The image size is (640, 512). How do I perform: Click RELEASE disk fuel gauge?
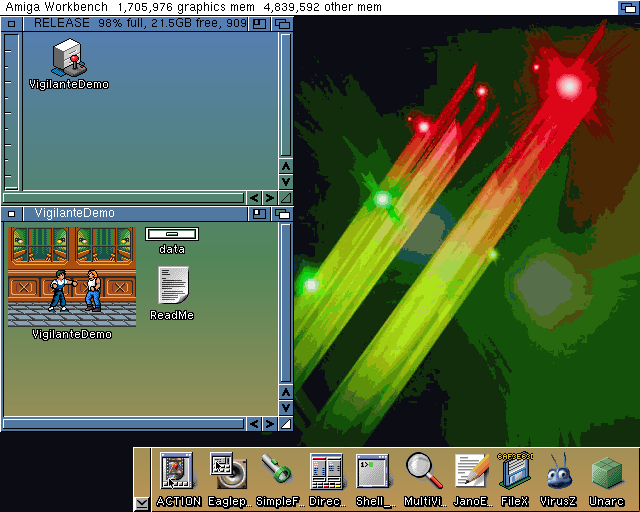(12, 112)
